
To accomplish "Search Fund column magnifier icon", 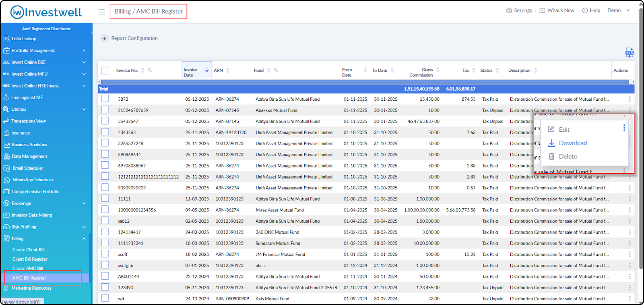I will [x=276, y=70].
